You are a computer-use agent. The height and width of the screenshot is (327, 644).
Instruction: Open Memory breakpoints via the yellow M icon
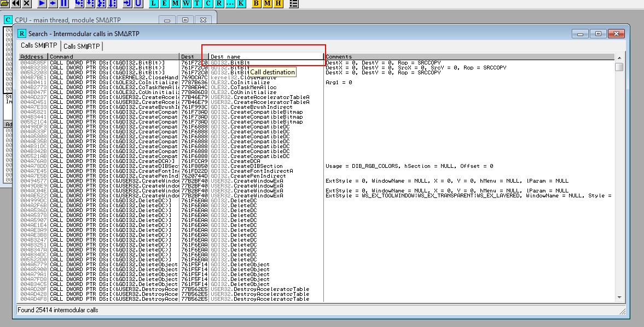(x=268, y=3)
